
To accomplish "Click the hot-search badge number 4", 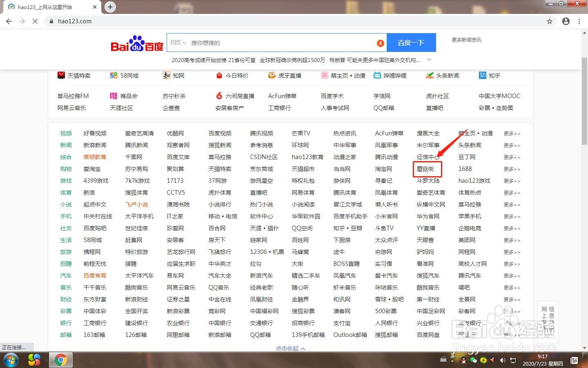I will (x=380, y=43).
